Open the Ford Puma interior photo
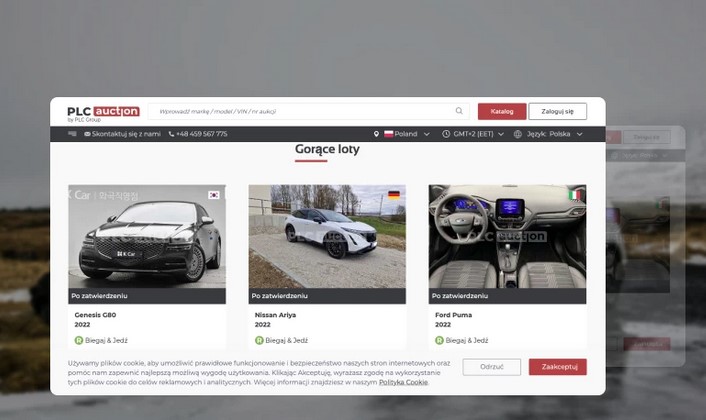Image resolution: width=706 pixels, height=420 pixels. (507, 236)
